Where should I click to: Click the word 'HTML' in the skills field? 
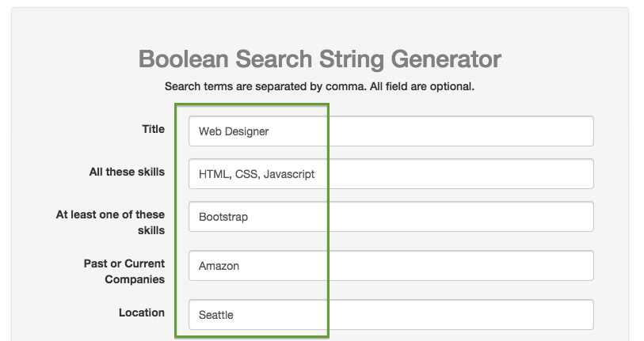(x=212, y=174)
